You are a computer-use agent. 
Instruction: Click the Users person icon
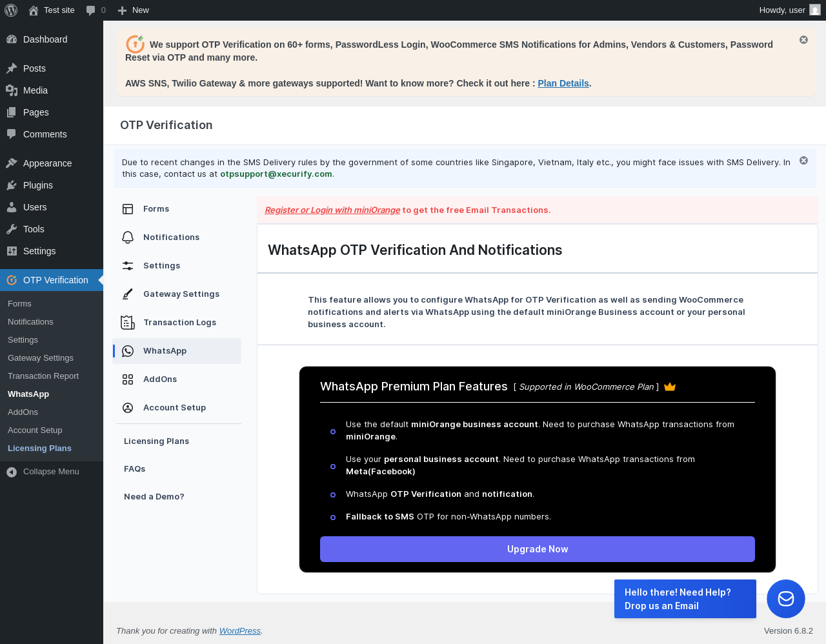[12, 207]
